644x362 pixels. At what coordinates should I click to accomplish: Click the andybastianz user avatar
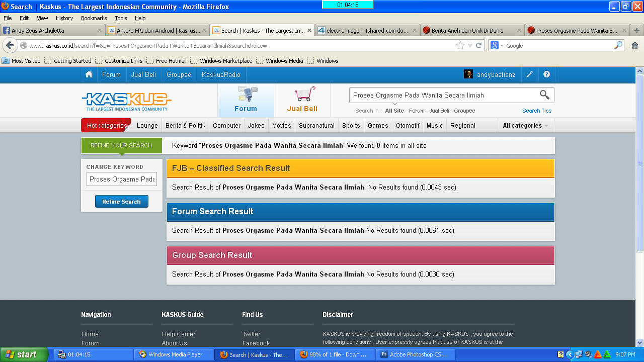(468, 74)
